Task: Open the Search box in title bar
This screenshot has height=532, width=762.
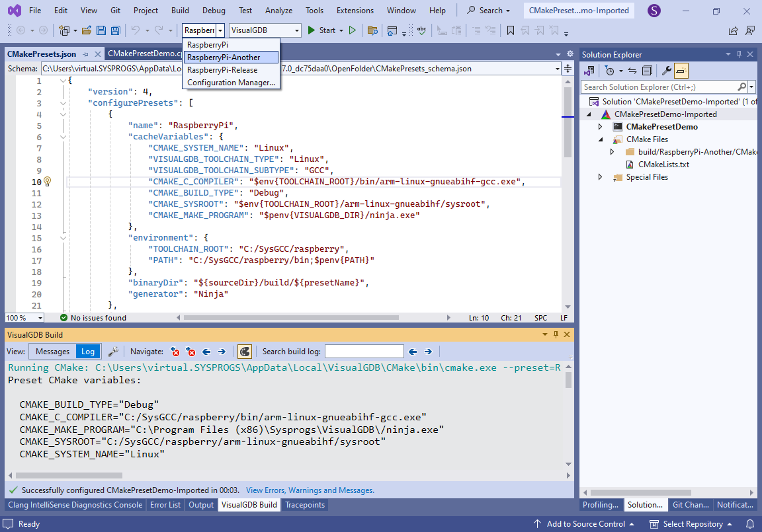Action: (488, 10)
